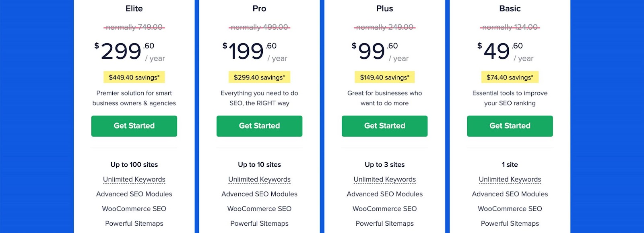Viewport: 644px width, 233px height.
Task: Click Advanced SEO Modules in Basic column
Action: [510, 194]
